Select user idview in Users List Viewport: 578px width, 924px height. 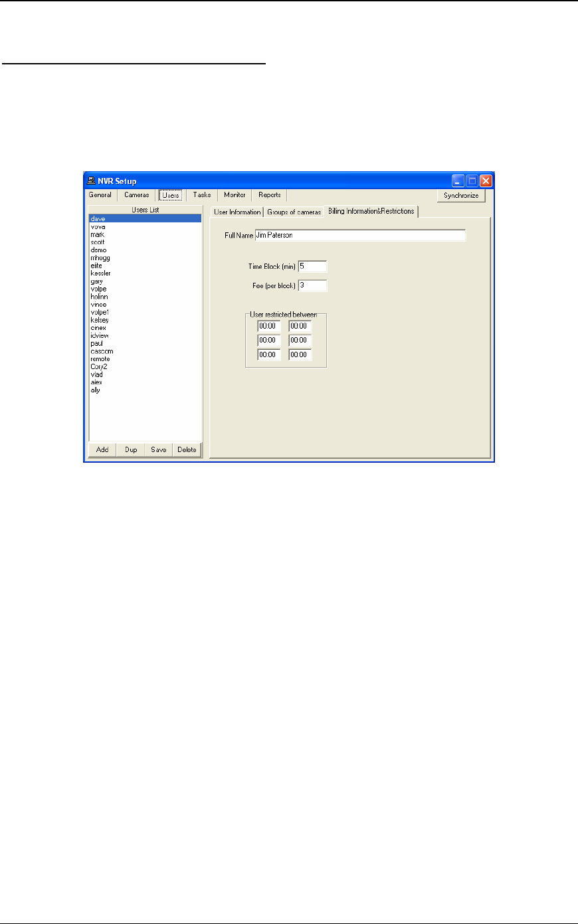coord(145,336)
